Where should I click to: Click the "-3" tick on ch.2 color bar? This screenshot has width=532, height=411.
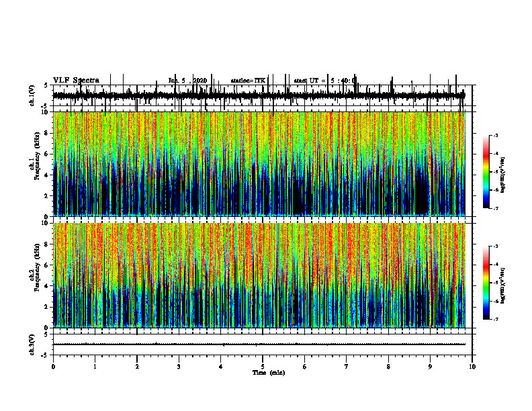pyautogui.click(x=496, y=246)
